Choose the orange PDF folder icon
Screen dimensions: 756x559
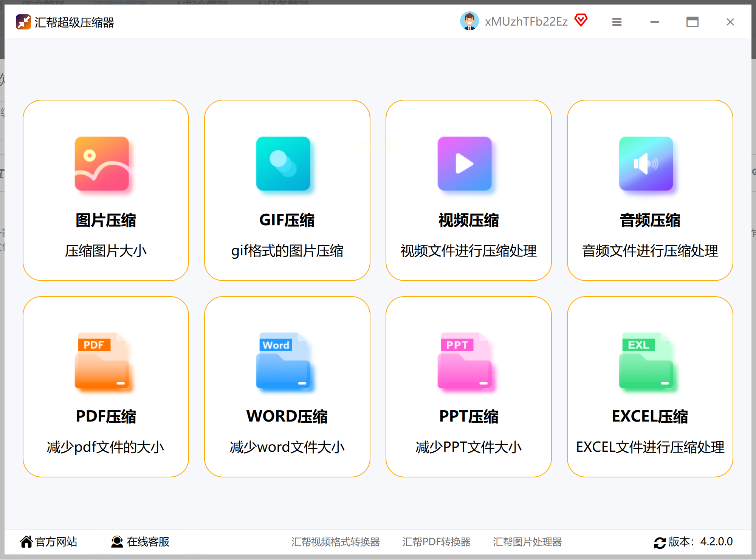point(102,361)
